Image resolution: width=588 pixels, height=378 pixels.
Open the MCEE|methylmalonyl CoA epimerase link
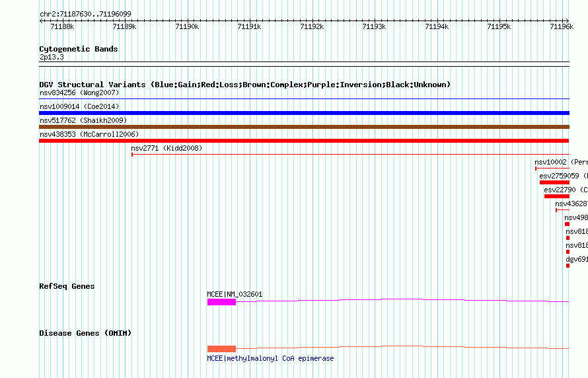point(270,358)
